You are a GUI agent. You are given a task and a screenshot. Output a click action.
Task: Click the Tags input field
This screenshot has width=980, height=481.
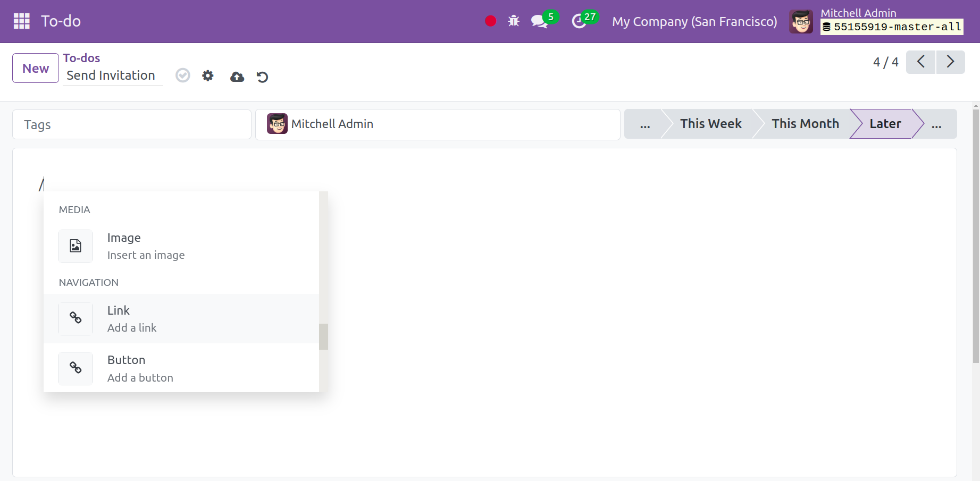point(132,124)
